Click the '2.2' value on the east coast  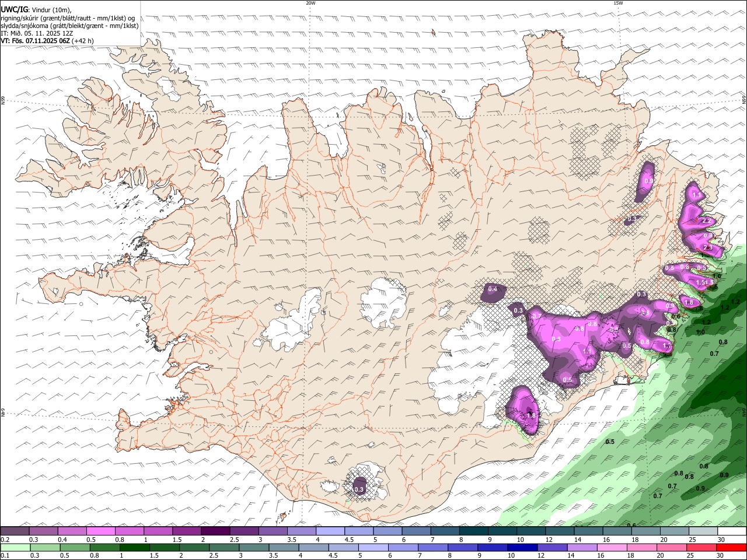[706, 221]
